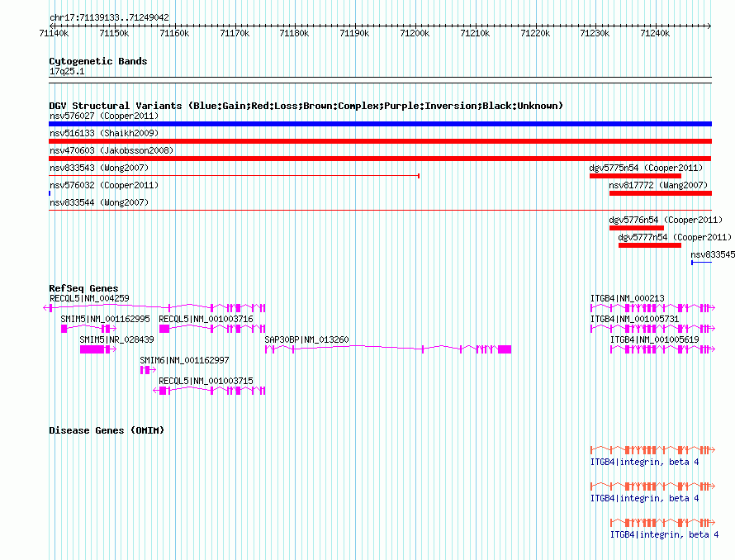This screenshot has width=735, height=560.
Task: Click the RECQL5 NM_004259 gene model glyph
Action: (x=154, y=308)
